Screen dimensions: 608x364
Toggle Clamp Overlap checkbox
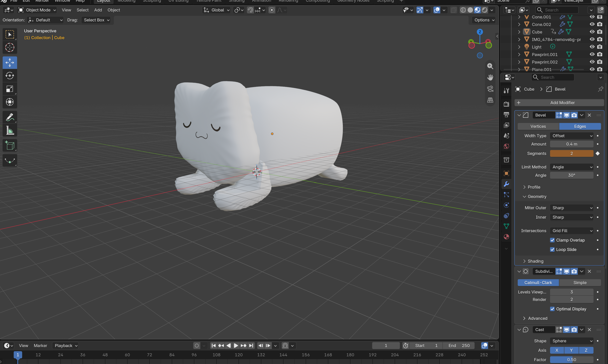coord(552,240)
